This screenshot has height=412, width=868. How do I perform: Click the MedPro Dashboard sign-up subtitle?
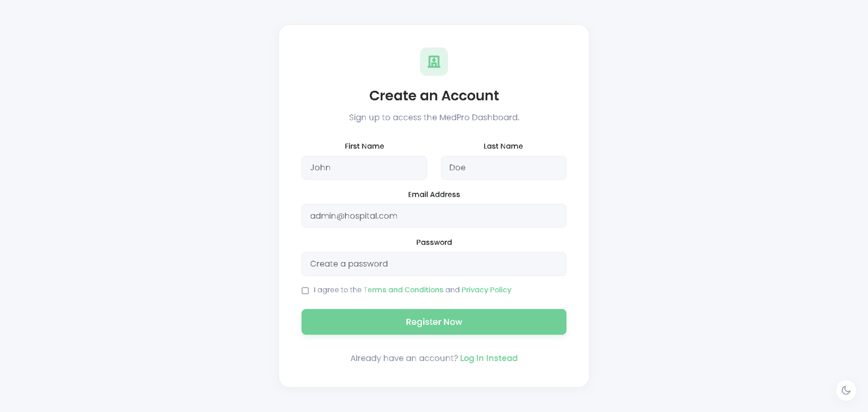tap(433, 117)
